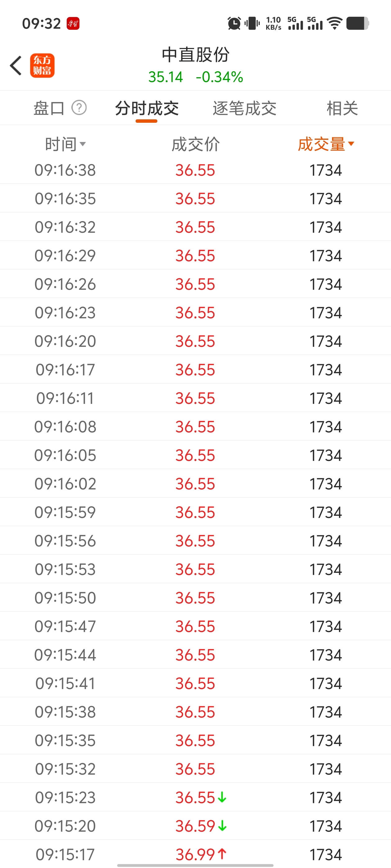The width and height of the screenshot is (391, 868).
Task: Tap the 35.14 current price
Action: point(165,77)
